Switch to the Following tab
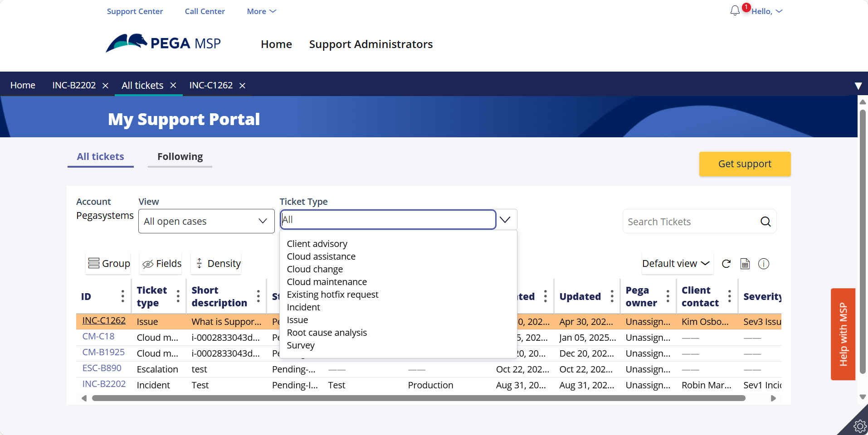This screenshot has height=435, width=868. (x=180, y=157)
